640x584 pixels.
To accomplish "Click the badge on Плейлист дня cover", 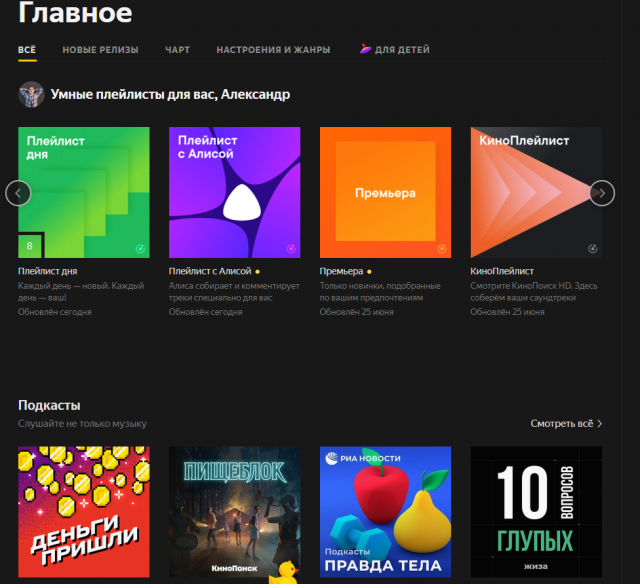I will [x=30, y=245].
